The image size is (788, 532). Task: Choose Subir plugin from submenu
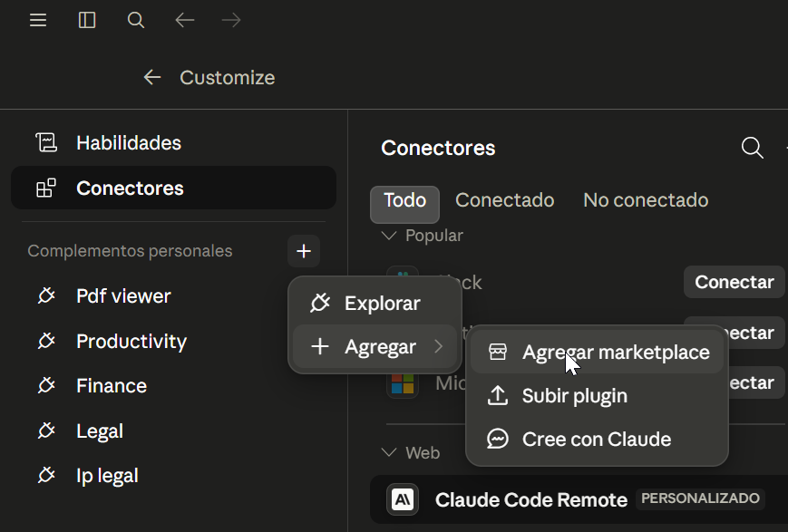coord(597,396)
